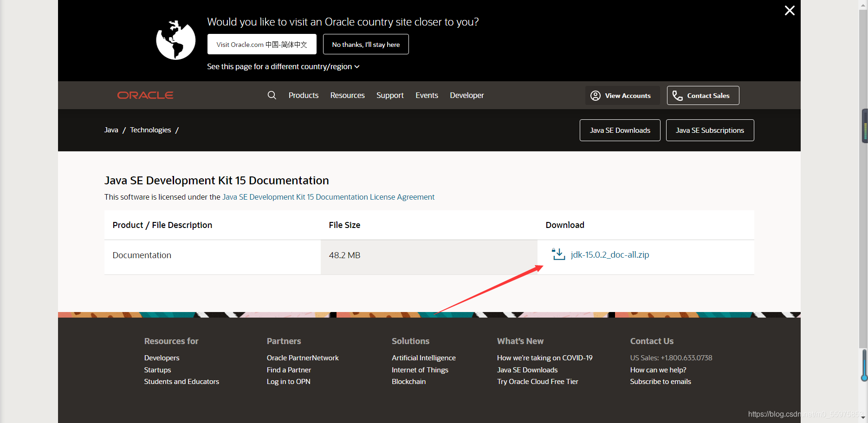Open Students and Educators link
This screenshot has width=868, height=423.
tap(181, 382)
